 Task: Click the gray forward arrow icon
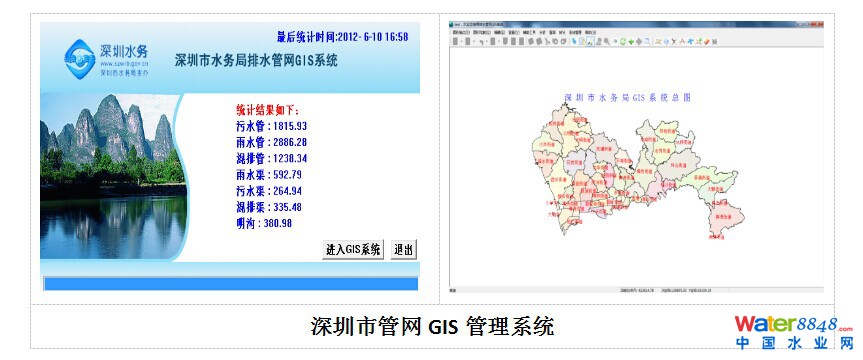tap(639, 41)
